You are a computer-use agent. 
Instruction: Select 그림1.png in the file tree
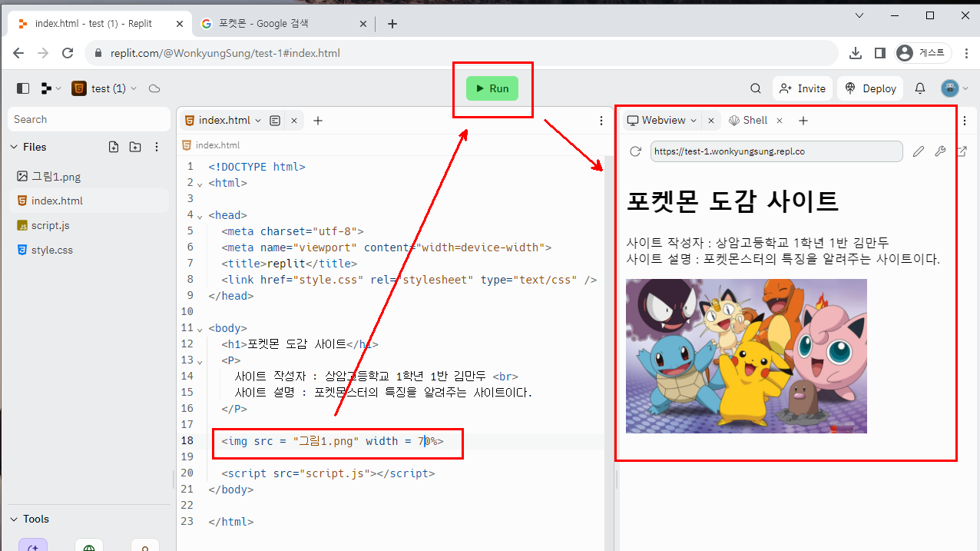(x=88, y=177)
